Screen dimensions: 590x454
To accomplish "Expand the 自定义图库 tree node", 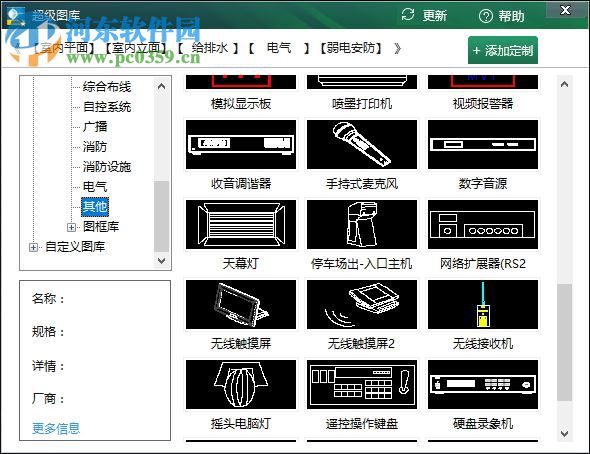I will pyautogui.click(x=33, y=247).
